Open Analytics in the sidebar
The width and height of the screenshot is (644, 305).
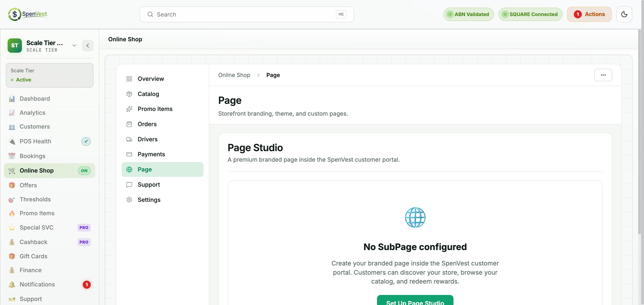click(49, 113)
